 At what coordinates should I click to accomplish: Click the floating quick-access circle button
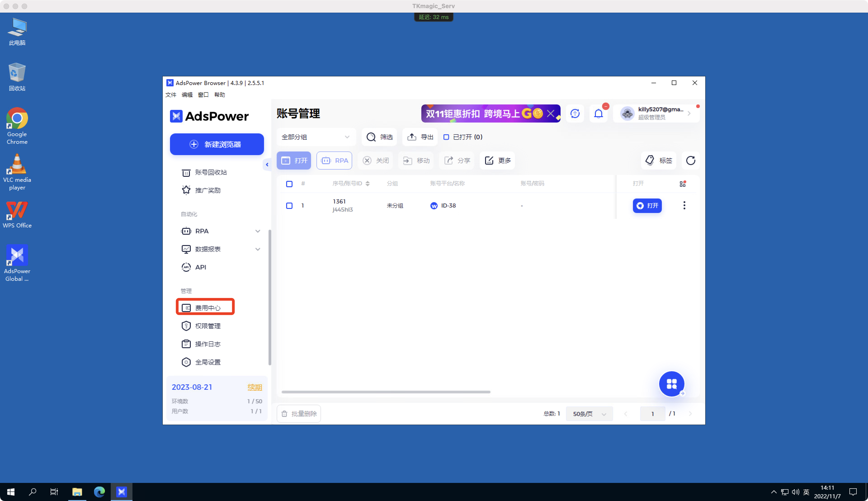[x=672, y=384]
